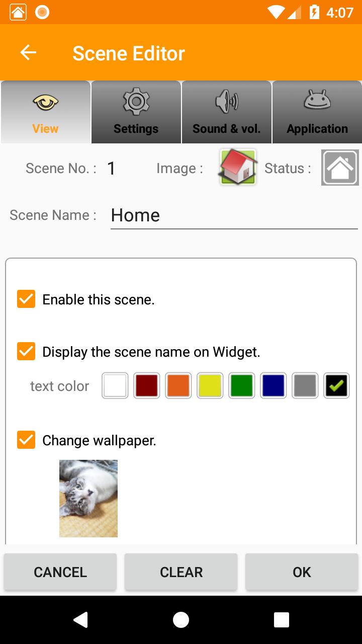Click the CANCEL button

[60, 572]
